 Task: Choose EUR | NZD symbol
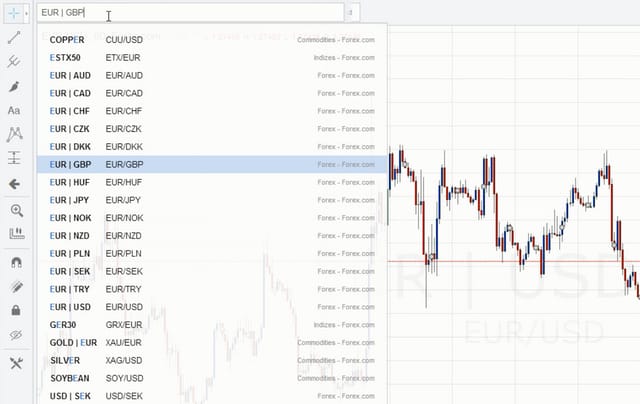point(212,236)
